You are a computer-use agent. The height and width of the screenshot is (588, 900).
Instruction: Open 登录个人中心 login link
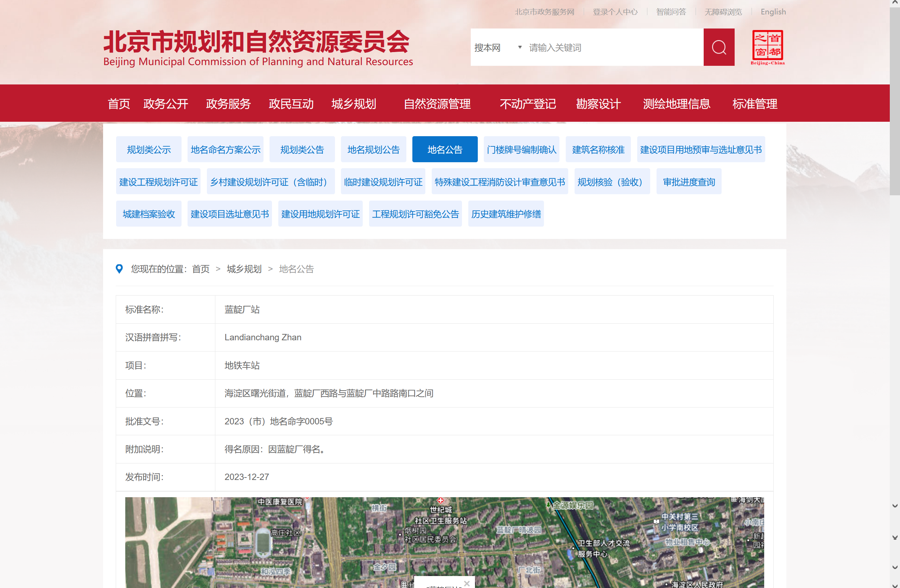[615, 12]
